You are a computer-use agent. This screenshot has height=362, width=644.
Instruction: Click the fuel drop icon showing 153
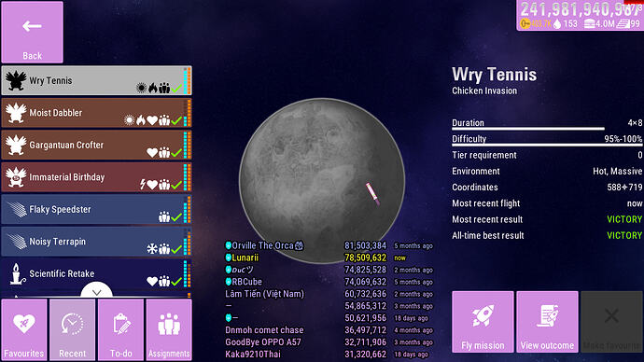[x=557, y=24]
